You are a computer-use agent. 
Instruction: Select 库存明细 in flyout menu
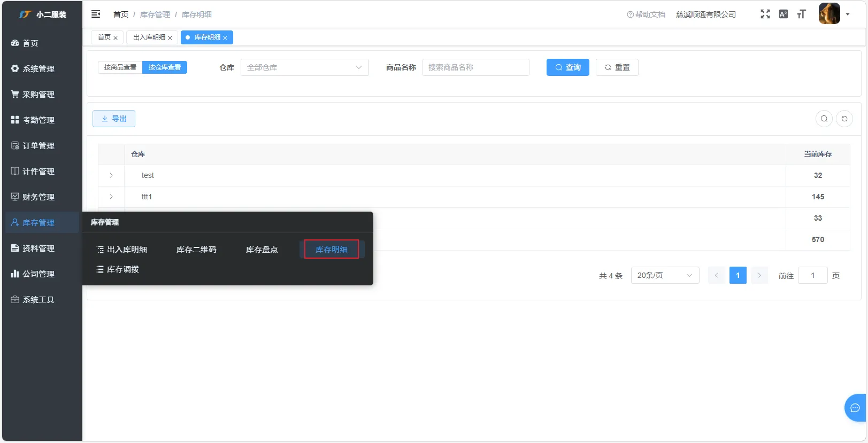click(332, 250)
